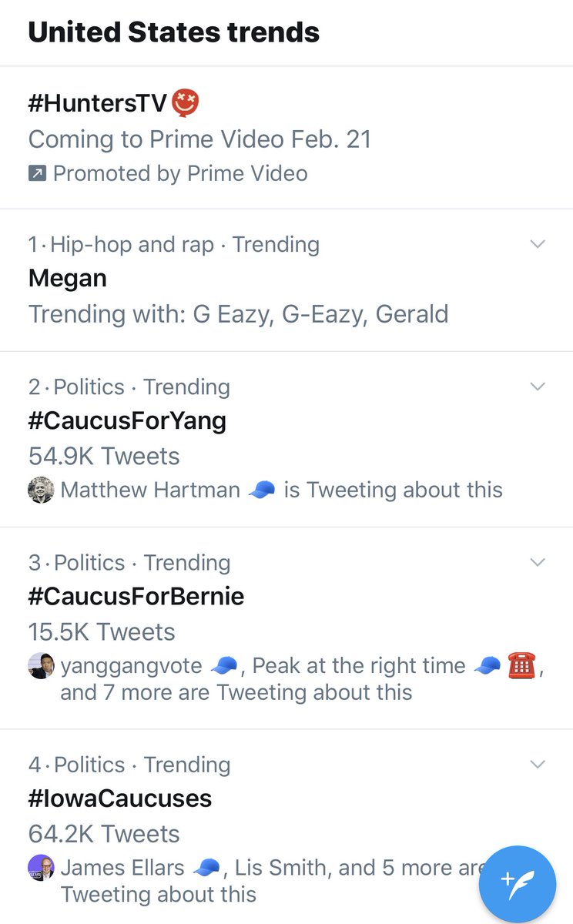
Task: Open the #IowaCaucuses hashtag
Action: pos(120,798)
